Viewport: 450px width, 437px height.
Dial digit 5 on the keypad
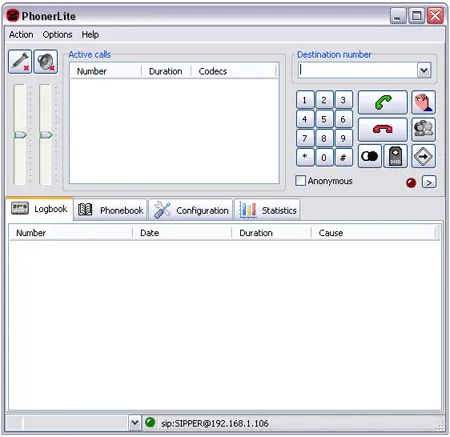[324, 119]
